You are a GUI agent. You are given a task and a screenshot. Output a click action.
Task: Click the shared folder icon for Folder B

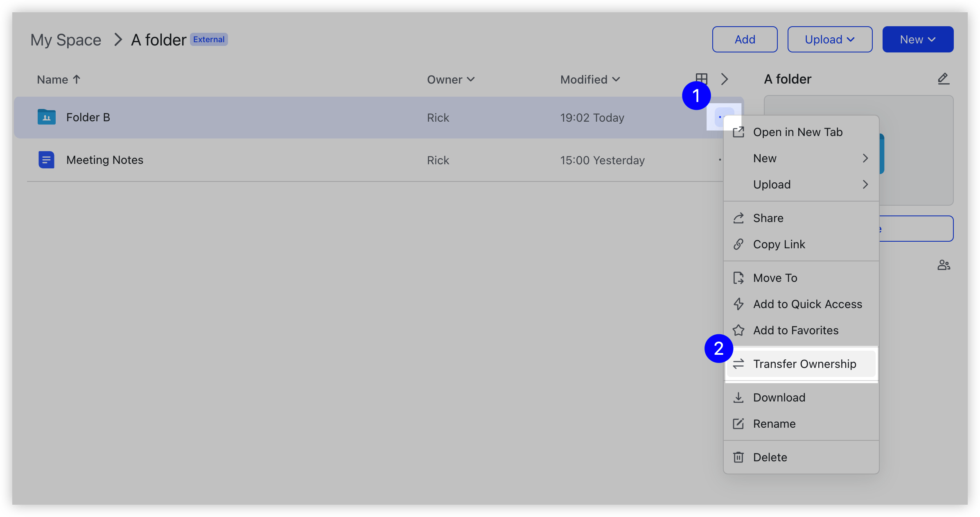coord(46,117)
